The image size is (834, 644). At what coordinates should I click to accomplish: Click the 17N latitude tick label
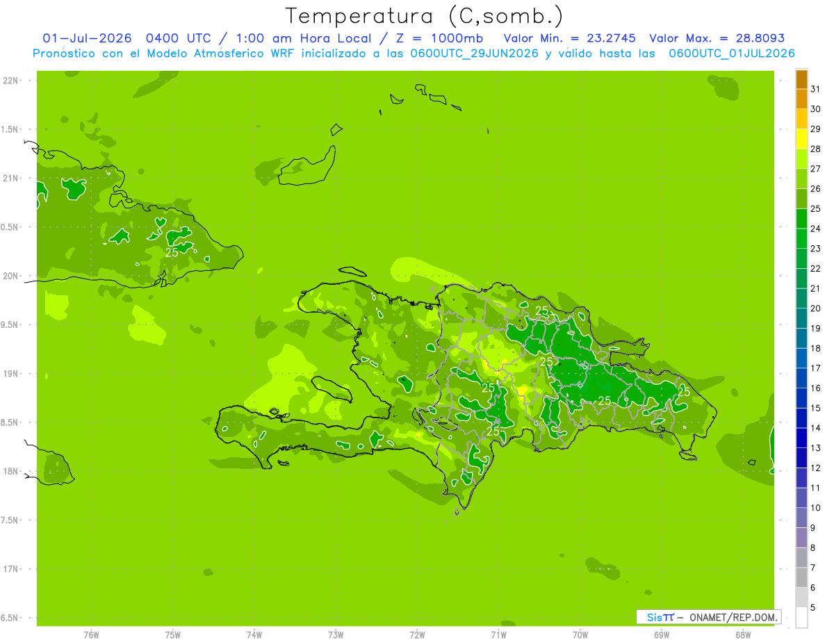click(x=10, y=569)
